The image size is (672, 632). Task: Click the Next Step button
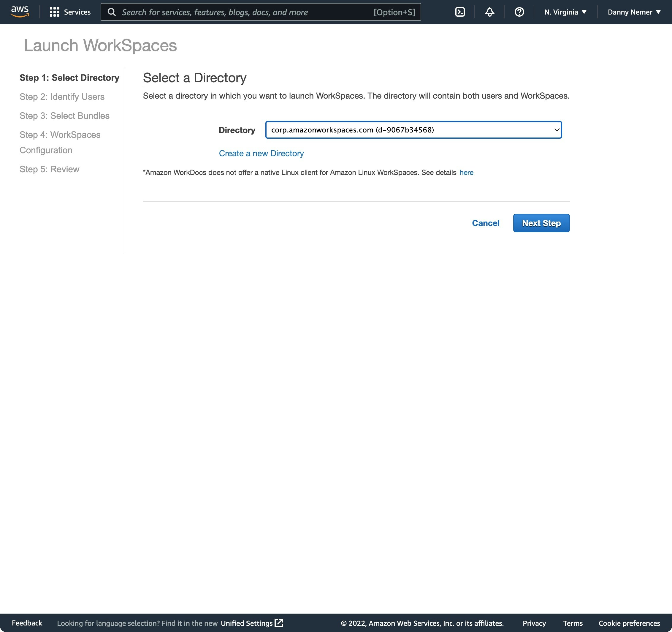(541, 223)
